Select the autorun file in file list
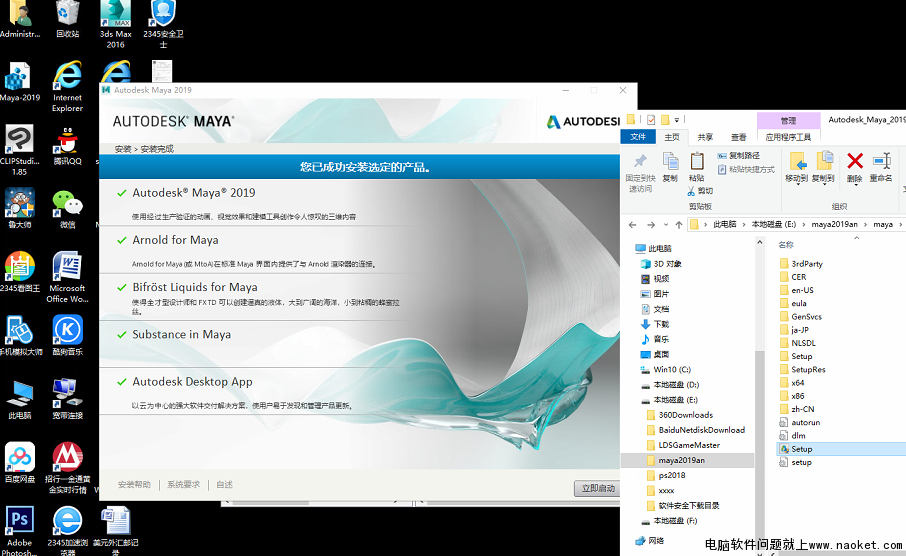This screenshot has width=906, height=556. [805, 422]
